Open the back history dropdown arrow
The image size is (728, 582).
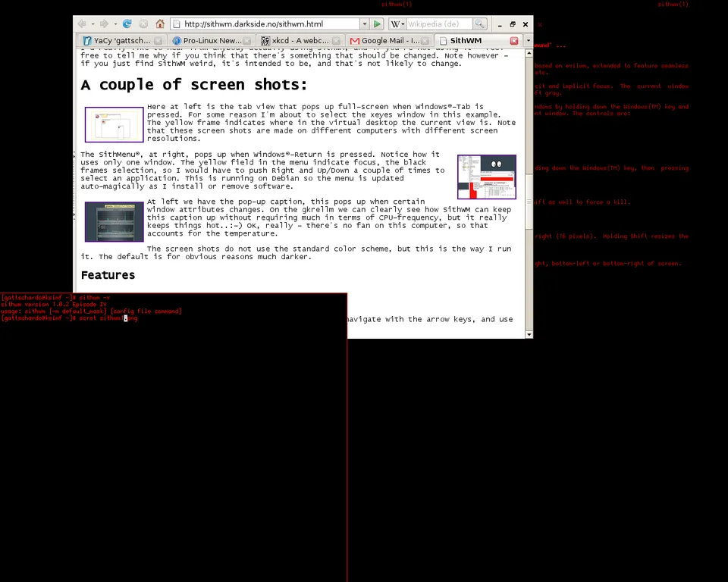pos(93,23)
